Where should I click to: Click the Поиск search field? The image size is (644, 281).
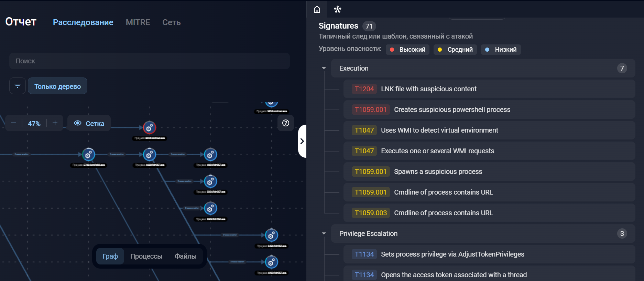click(x=149, y=61)
